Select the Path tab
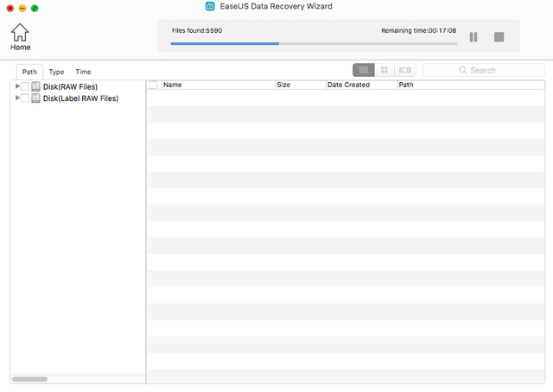The image size is (553, 392). [29, 72]
